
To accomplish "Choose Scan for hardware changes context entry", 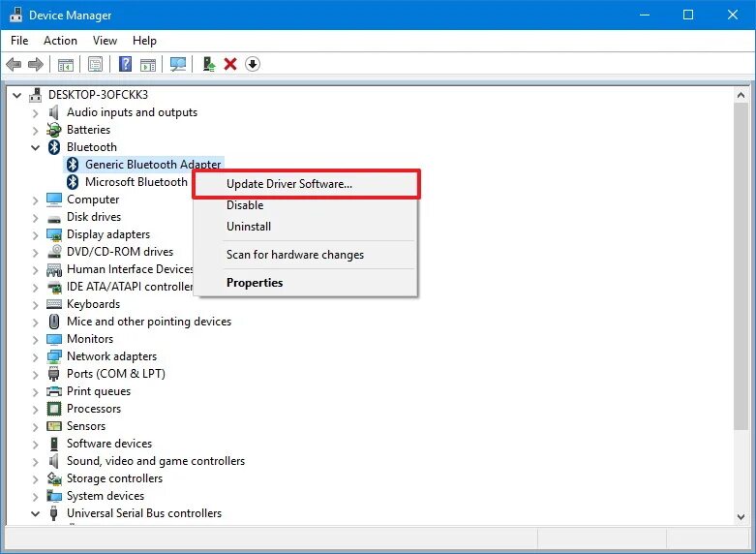I will (305, 255).
